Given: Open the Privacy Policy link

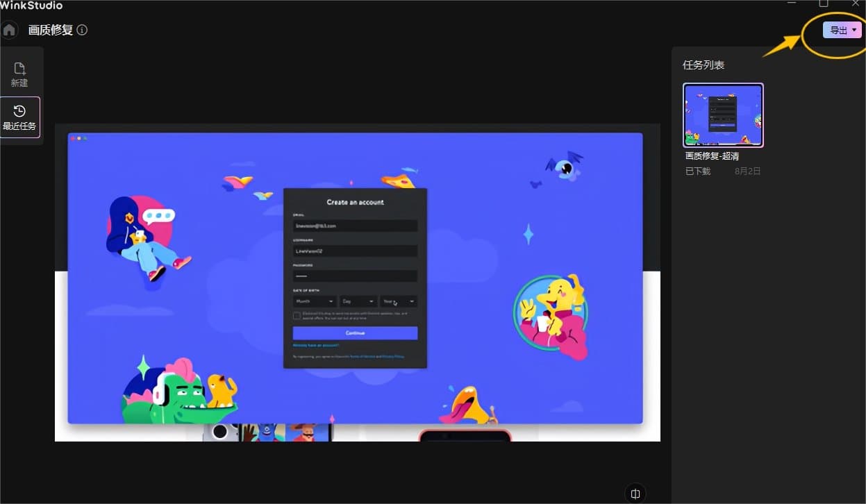Looking at the screenshot, I should (x=394, y=356).
